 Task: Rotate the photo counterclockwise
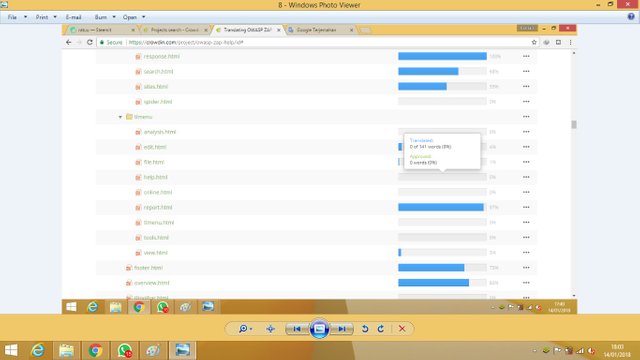point(365,329)
